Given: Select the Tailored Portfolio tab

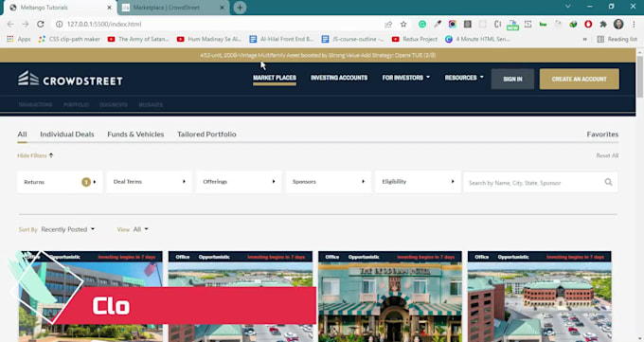Looking at the screenshot, I should [206, 134].
